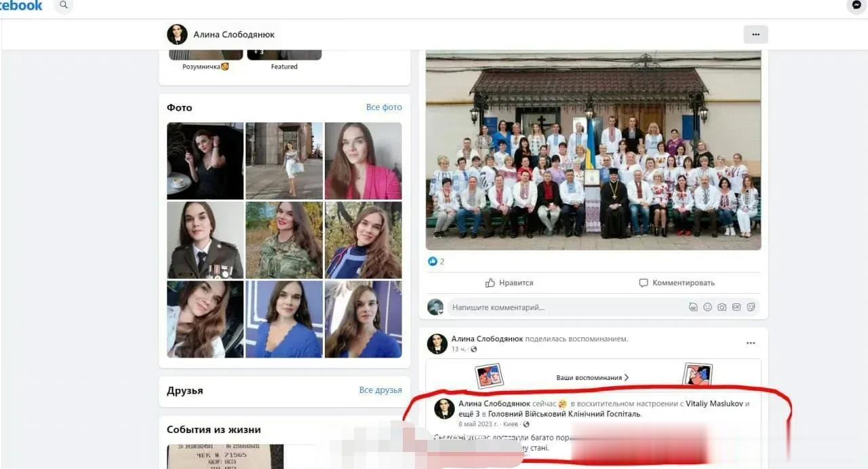This screenshot has height=469, width=868.
Task: Click the Розумничка highlight thumbnail
Action: [205, 55]
